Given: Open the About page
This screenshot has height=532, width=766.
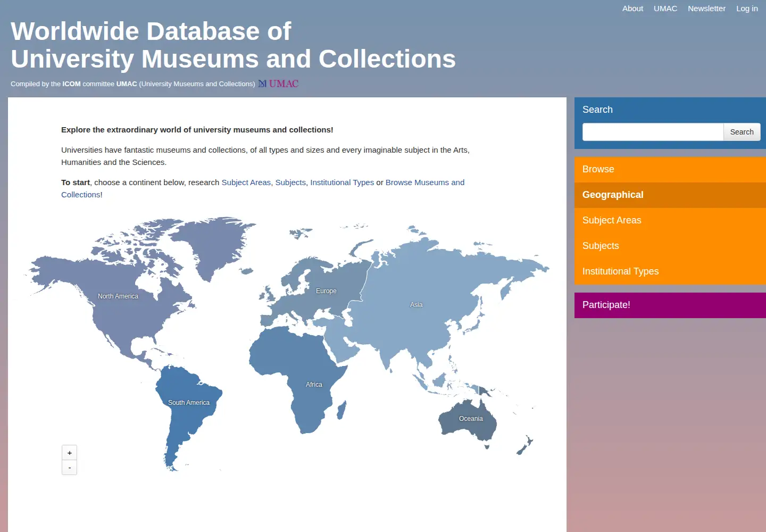Looking at the screenshot, I should pyautogui.click(x=632, y=9).
